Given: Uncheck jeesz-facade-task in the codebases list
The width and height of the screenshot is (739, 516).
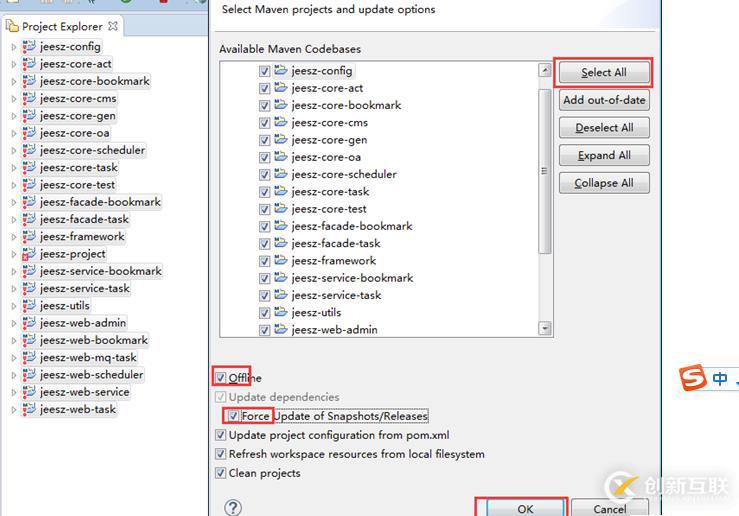Looking at the screenshot, I should 264,244.
